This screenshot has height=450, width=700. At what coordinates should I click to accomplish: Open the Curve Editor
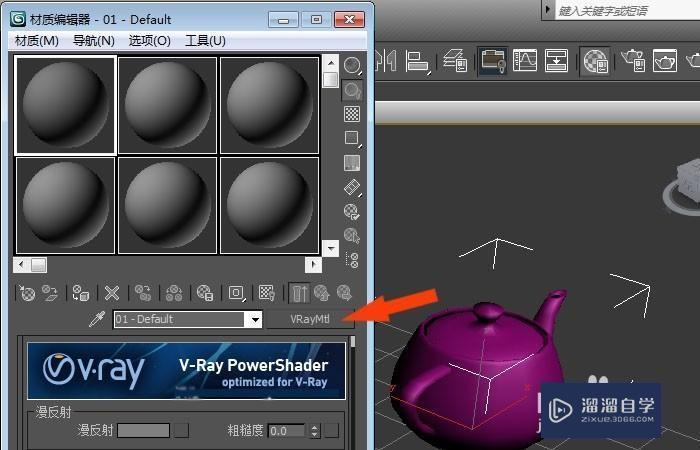[525, 60]
